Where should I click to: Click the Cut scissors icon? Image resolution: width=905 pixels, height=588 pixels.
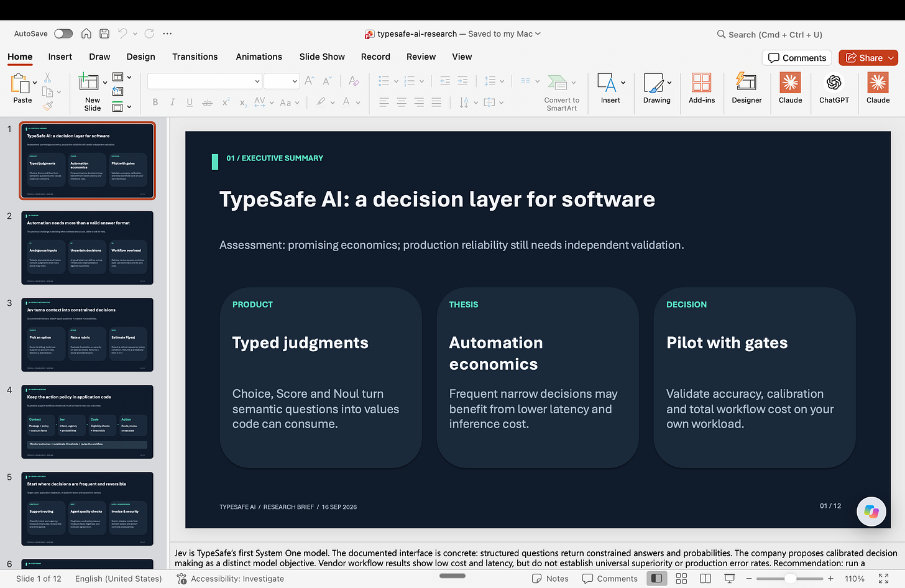tap(48, 78)
